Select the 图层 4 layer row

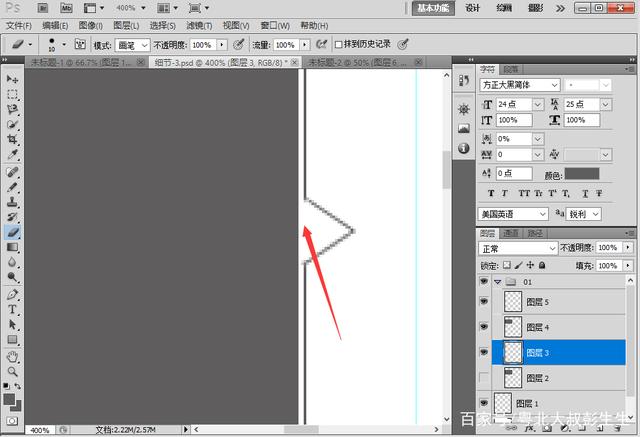pyautogui.click(x=559, y=327)
